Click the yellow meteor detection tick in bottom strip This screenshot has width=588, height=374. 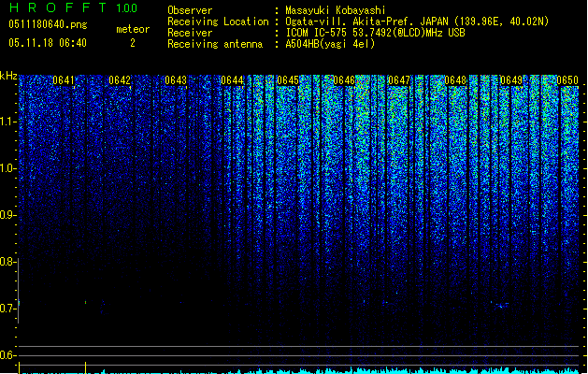coord(85,367)
